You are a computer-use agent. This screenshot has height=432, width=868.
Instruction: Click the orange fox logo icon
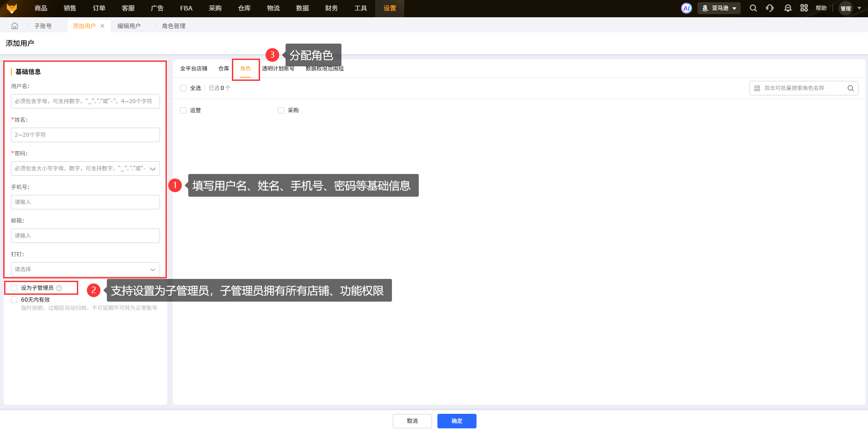coord(12,8)
